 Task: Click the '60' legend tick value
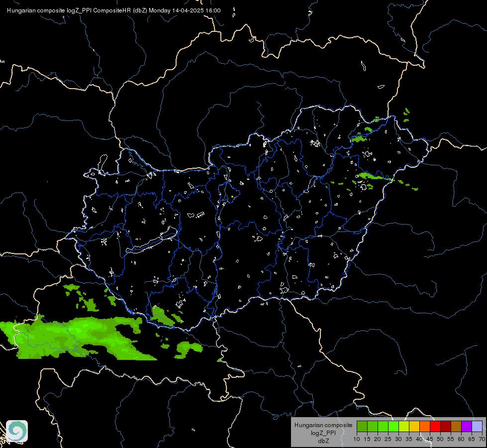click(461, 440)
